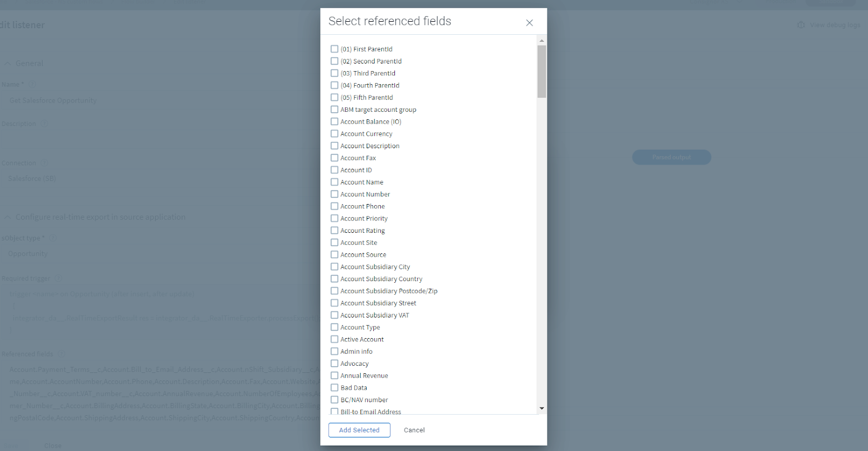Click the Required trigger help icon
868x451 pixels.
(58, 278)
